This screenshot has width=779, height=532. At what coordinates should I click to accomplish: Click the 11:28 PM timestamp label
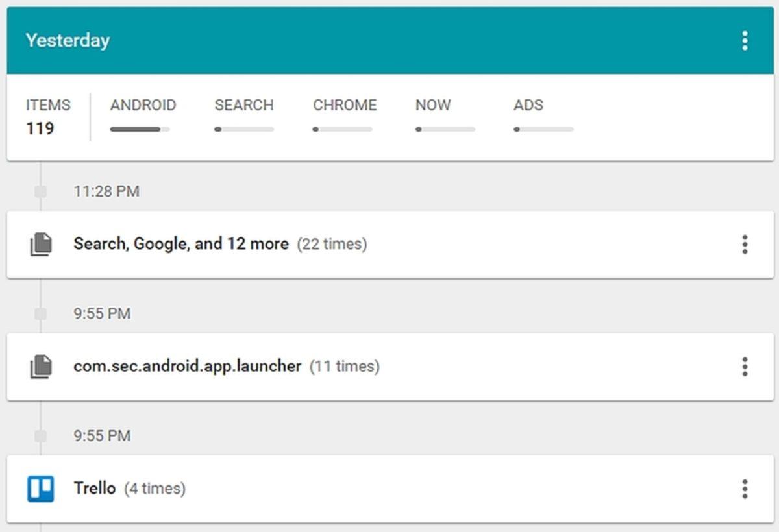pyautogui.click(x=105, y=191)
